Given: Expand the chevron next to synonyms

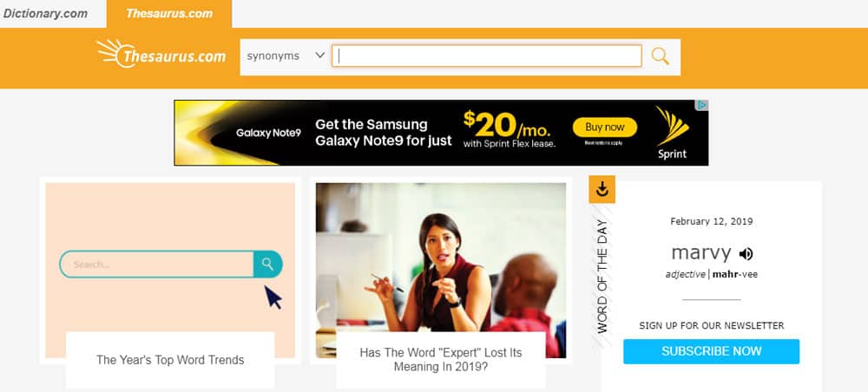Looking at the screenshot, I should [x=319, y=56].
